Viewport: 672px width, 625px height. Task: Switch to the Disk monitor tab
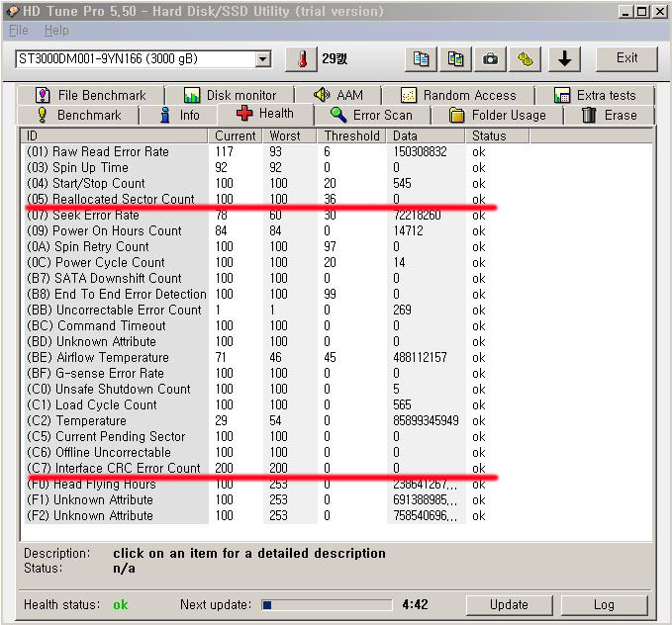pyautogui.click(x=231, y=95)
